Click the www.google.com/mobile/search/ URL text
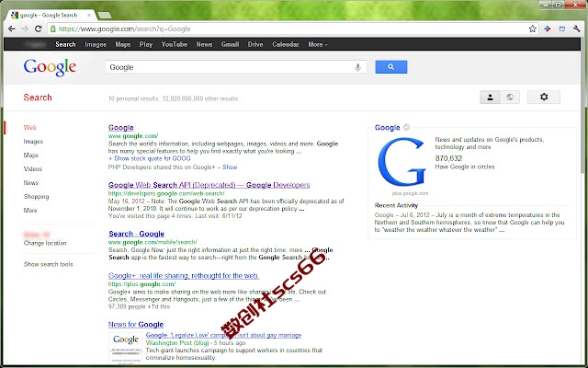The width and height of the screenshot is (588, 368). [x=153, y=242]
